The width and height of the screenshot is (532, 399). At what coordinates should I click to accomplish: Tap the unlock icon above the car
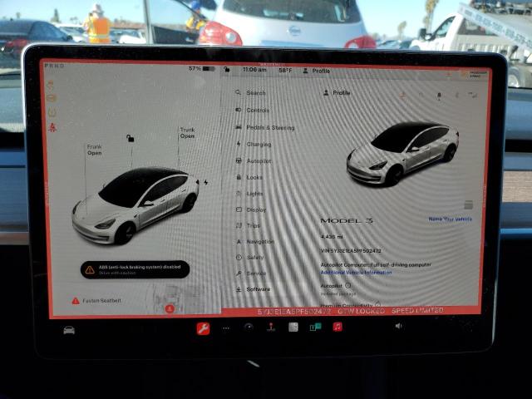131,138
